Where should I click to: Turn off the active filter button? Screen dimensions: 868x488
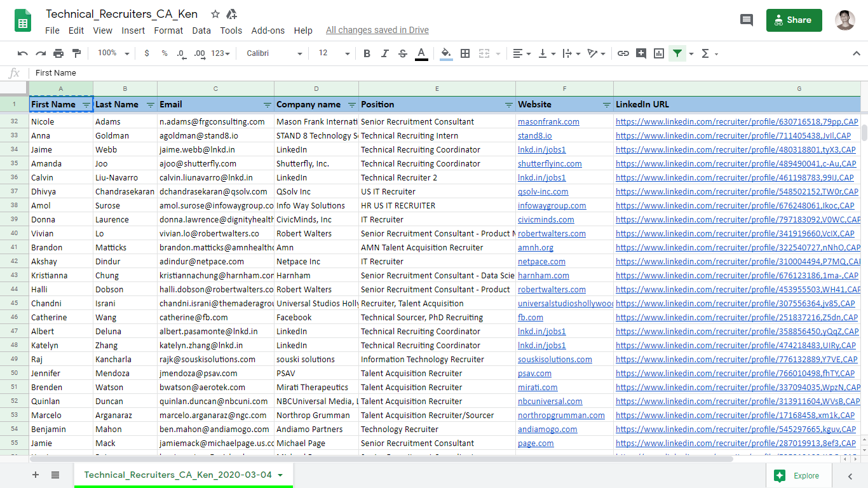[x=677, y=53]
